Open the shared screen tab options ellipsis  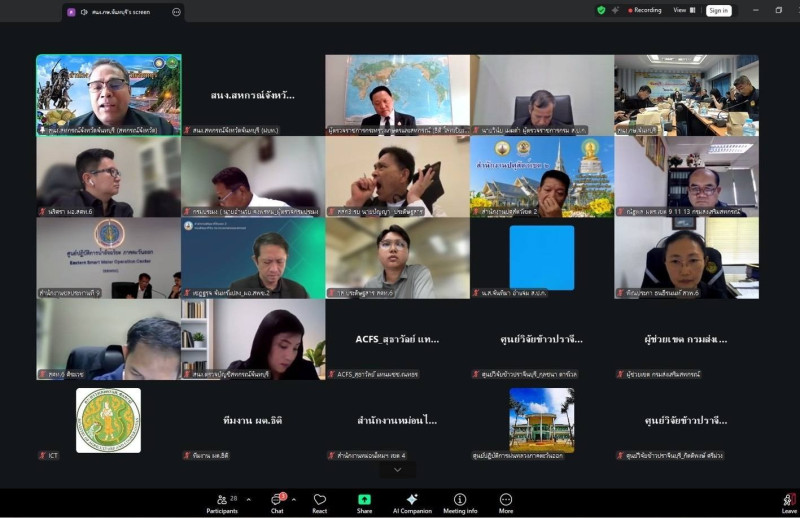point(176,12)
